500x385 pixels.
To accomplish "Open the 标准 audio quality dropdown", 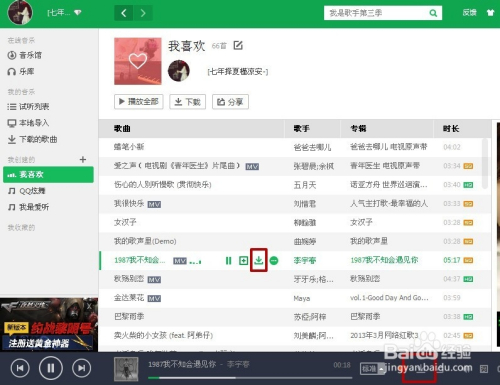I will [372, 369].
